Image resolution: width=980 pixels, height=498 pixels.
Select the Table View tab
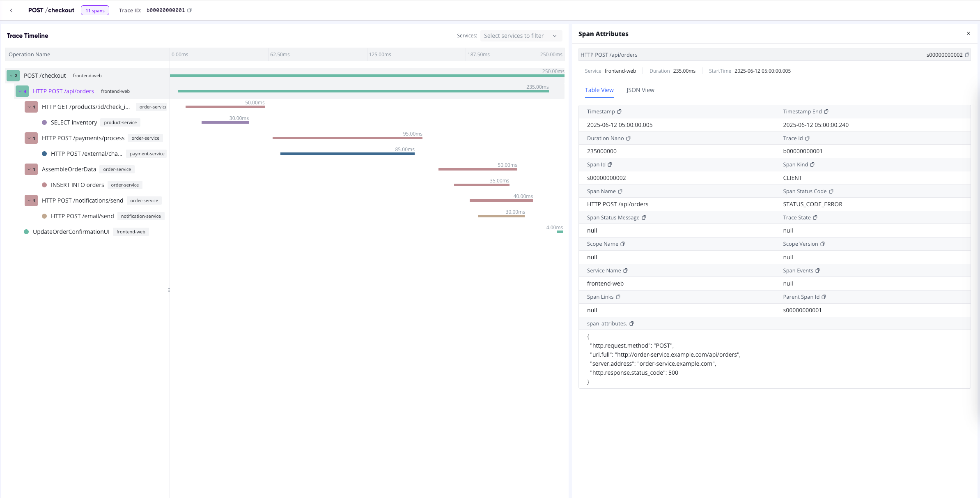click(599, 90)
